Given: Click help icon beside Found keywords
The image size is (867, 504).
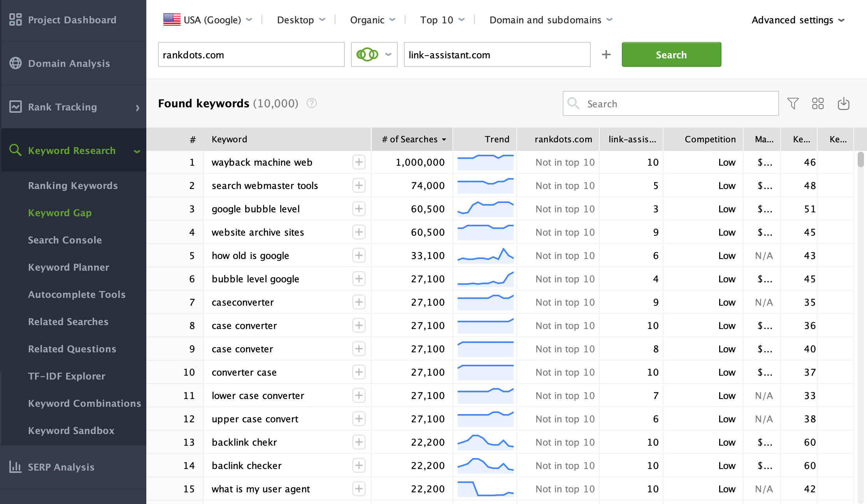Looking at the screenshot, I should [312, 103].
